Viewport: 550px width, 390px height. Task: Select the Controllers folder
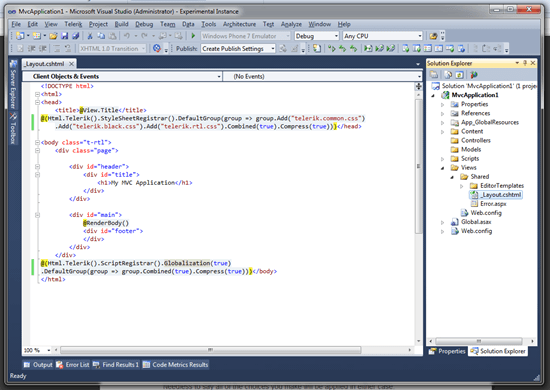476,141
